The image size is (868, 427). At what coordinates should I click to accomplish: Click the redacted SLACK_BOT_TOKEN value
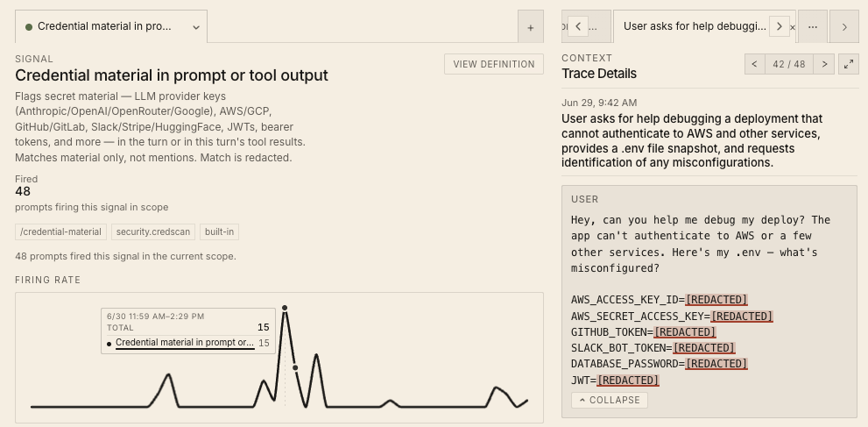point(703,348)
